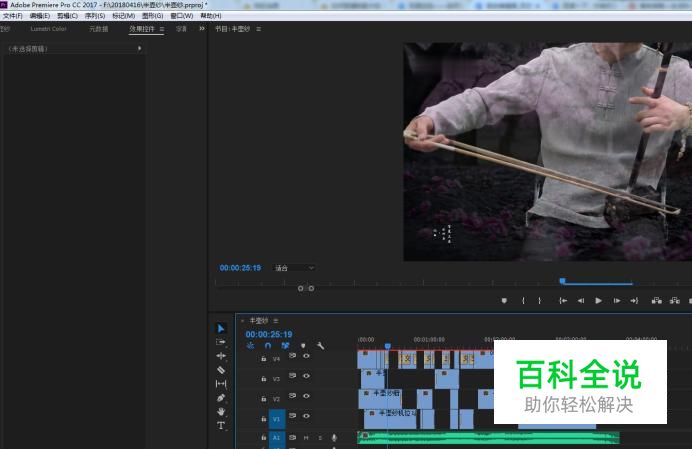Toggle sync lock on V4 track
Screen dimensions: 692x449
coord(292,355)
